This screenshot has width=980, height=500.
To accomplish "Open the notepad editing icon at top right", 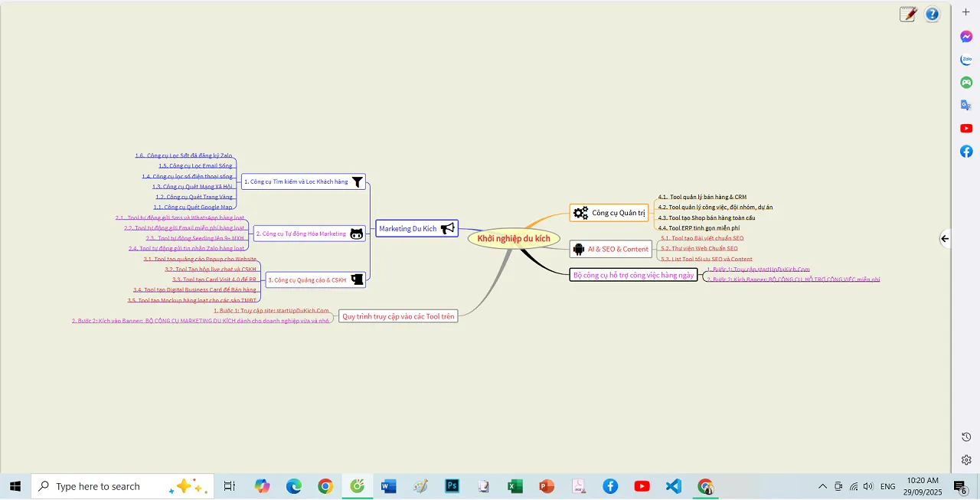I will (908, 13).
